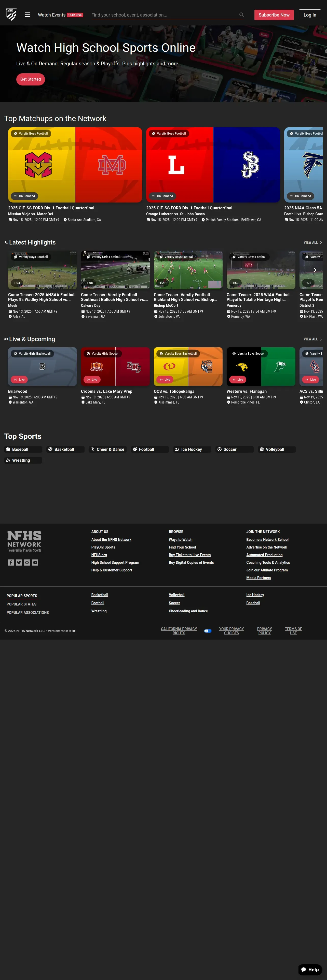This screenshot has width=327, height=980.
Task: Open Help & Customer Support link
Action: click(112, 570)
